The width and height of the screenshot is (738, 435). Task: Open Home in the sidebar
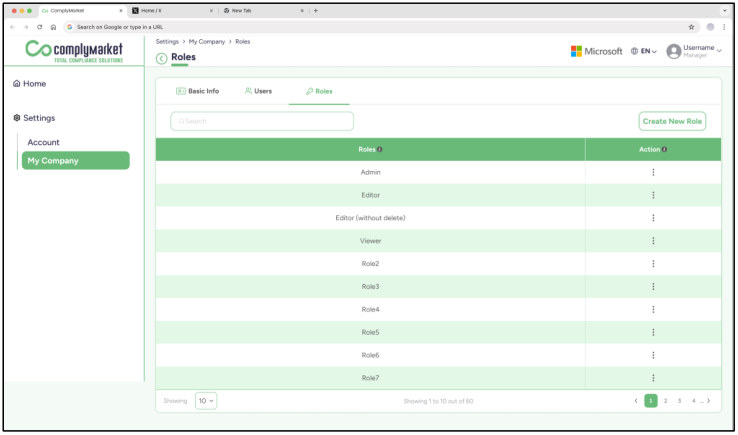[x=30, y=84]
